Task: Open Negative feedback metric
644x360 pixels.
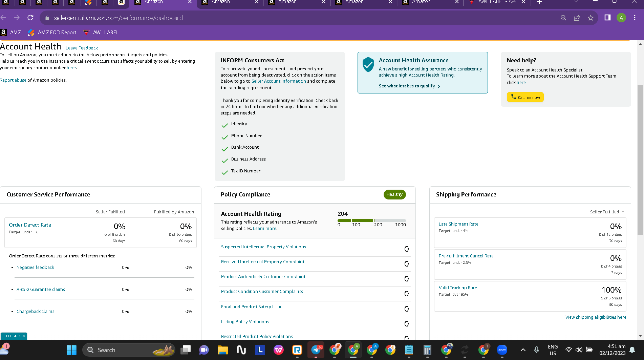Action: coord(35,268)
